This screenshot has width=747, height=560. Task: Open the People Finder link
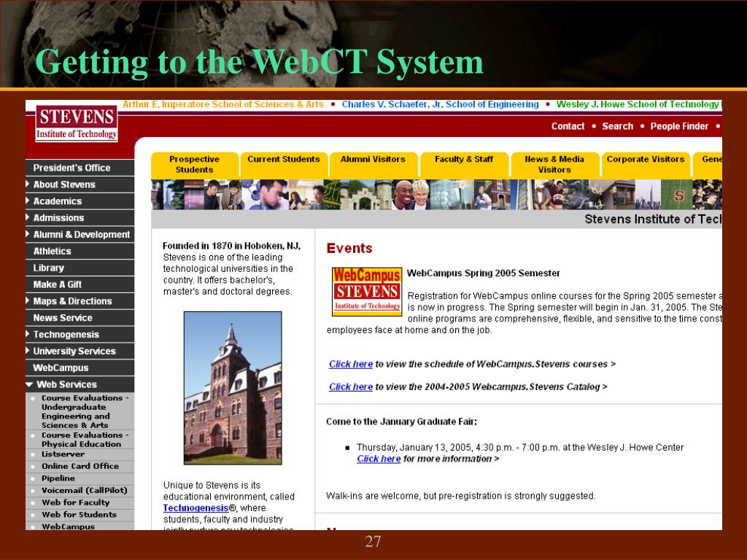[679, 126]
